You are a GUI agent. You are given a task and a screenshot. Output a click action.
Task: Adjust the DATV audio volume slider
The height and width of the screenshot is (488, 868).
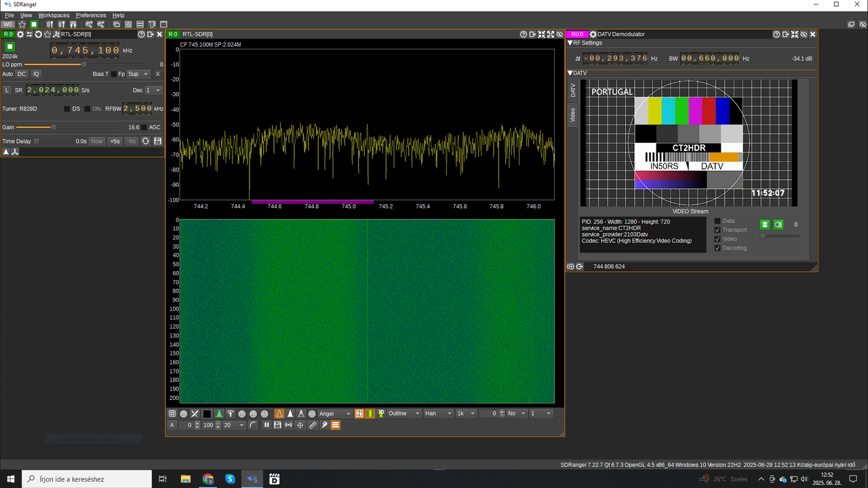779,236
